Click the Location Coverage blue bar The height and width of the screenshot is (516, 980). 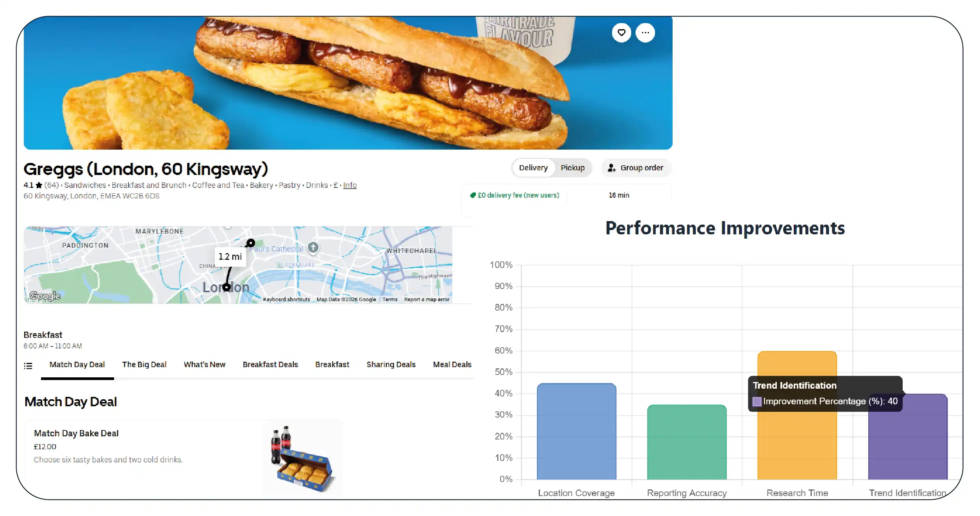click(577, 431)
